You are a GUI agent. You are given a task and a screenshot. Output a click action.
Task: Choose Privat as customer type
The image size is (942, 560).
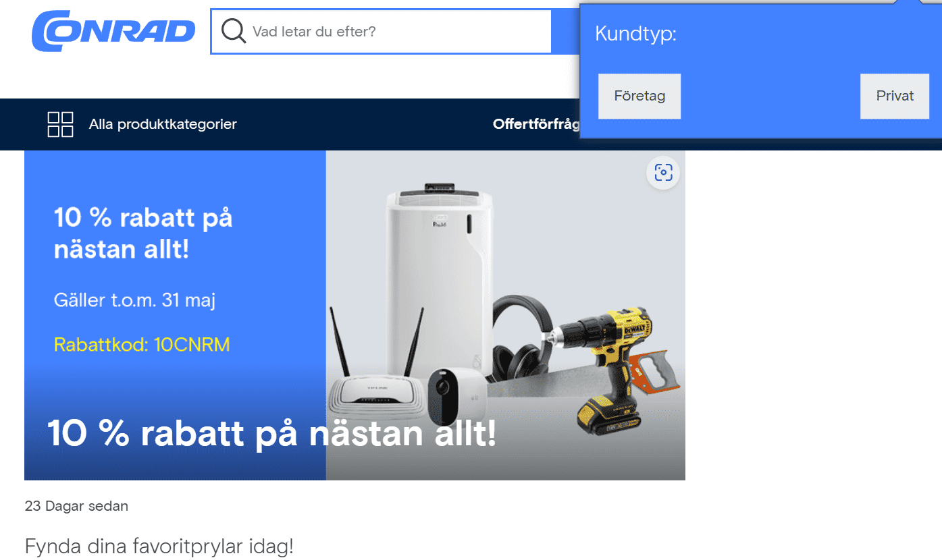point(894,96)
